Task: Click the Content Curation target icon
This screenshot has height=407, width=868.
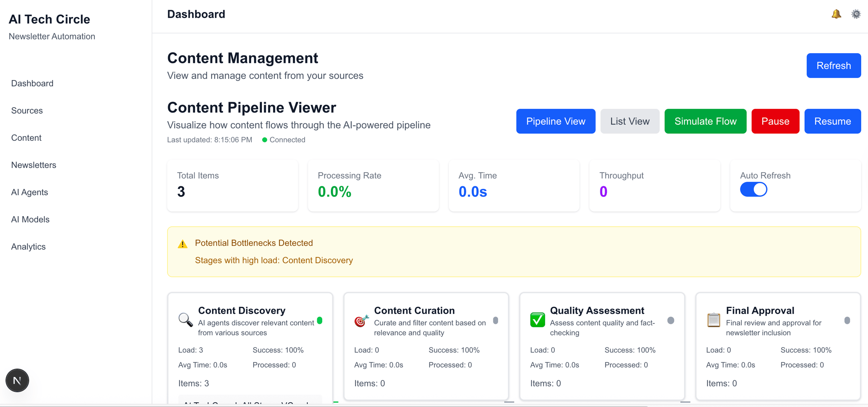Action: click(361, 321)
